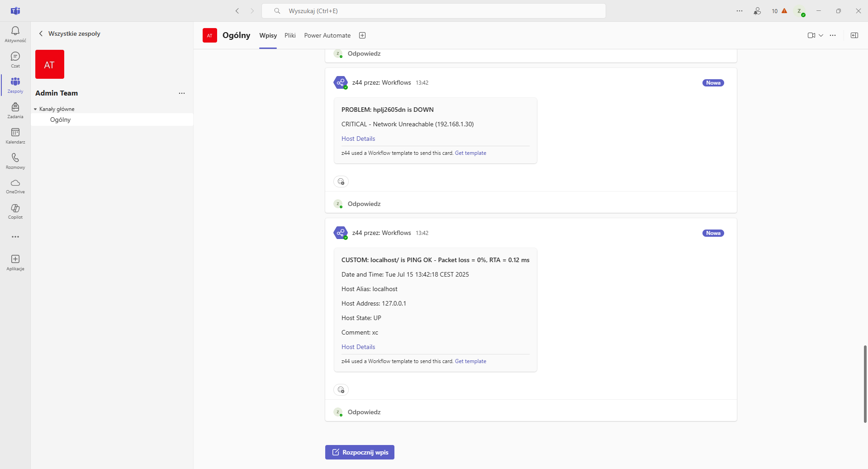Image resolution: width=868 pixels, height=469 pixels.
Task: Expand the meeting options dropdown arrow
Action: [x=821, y=35]
